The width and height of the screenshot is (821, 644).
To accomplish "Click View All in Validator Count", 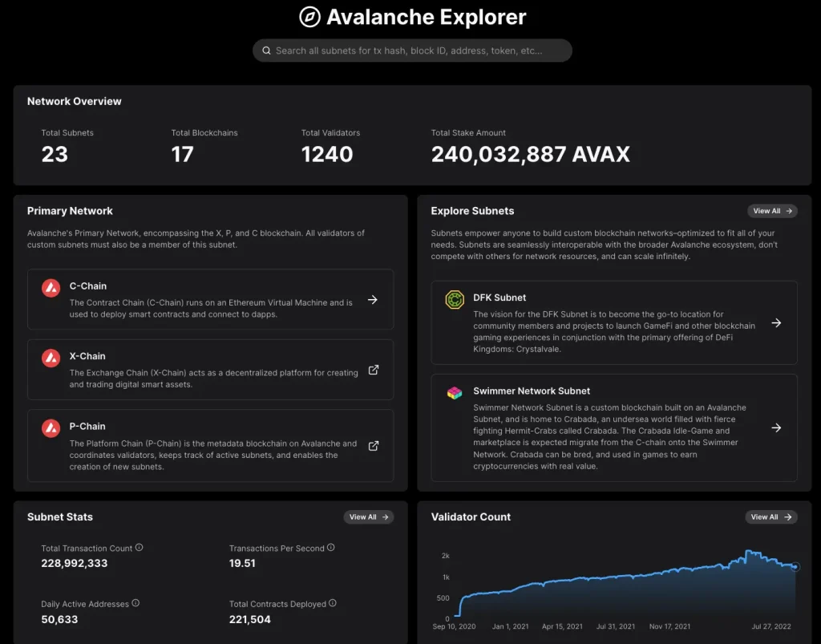I will click(770, 517).
